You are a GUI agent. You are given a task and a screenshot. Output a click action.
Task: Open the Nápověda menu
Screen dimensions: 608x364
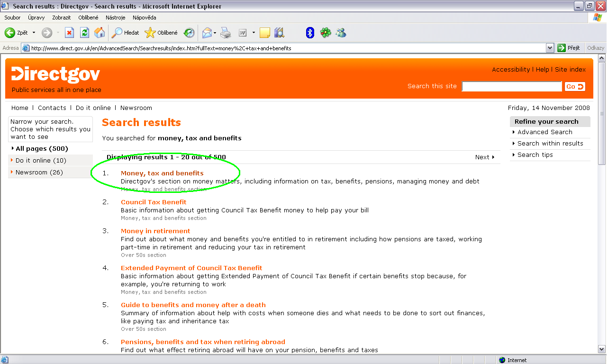click(x=145, y=18)
